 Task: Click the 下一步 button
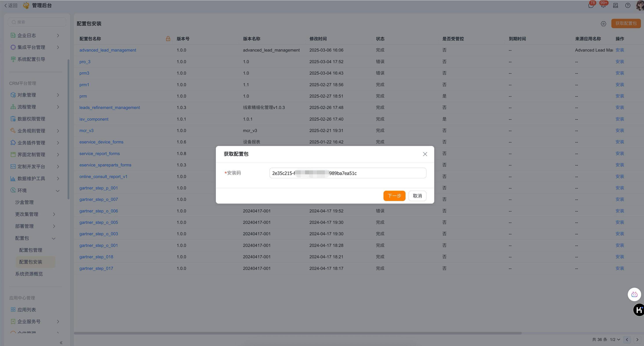(394, 196)
